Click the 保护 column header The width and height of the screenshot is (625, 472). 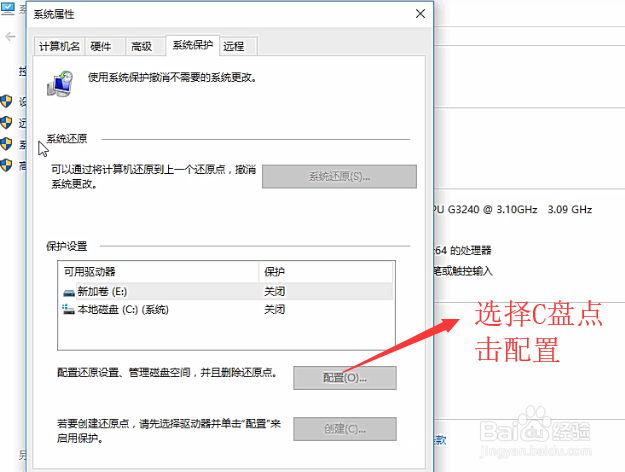(326, 272)
